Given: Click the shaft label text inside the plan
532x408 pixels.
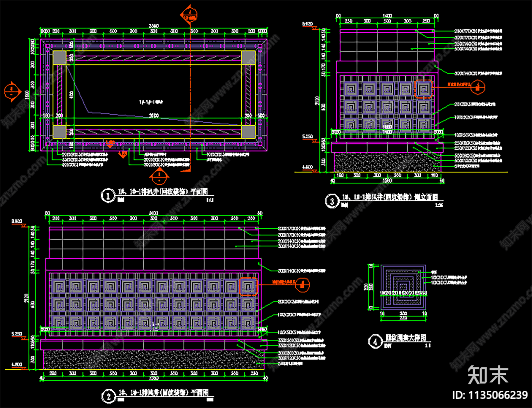Looking at the screenshot, I should pos(151,102).
